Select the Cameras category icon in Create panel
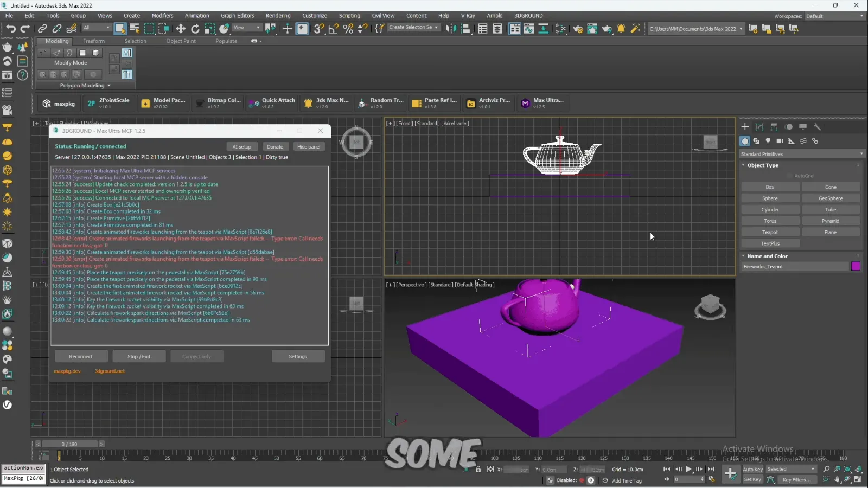This screenshot has height=488, width=868. (x=780, y=141)
